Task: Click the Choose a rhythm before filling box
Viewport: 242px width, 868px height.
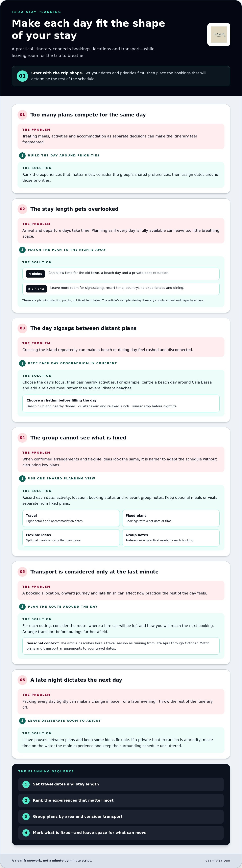Action: [x=121, y=403]
